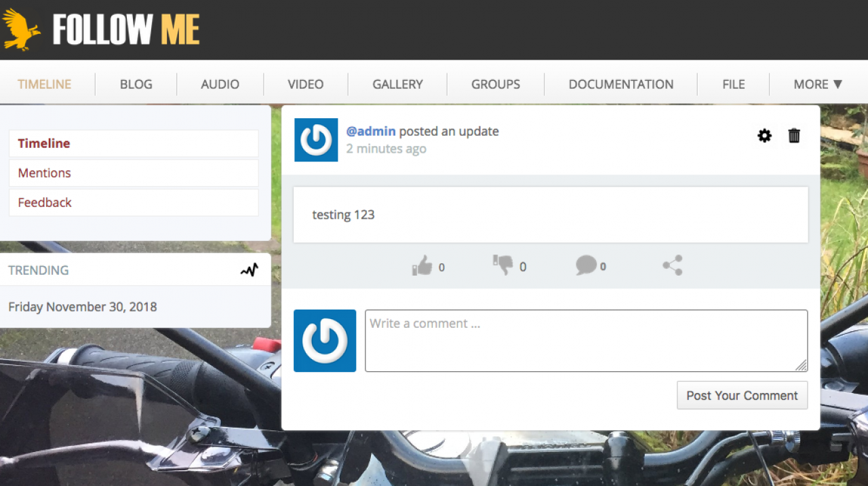Screen dimensions: 868x486
Task: Click the share icon on the post
Action: (672, 265)
